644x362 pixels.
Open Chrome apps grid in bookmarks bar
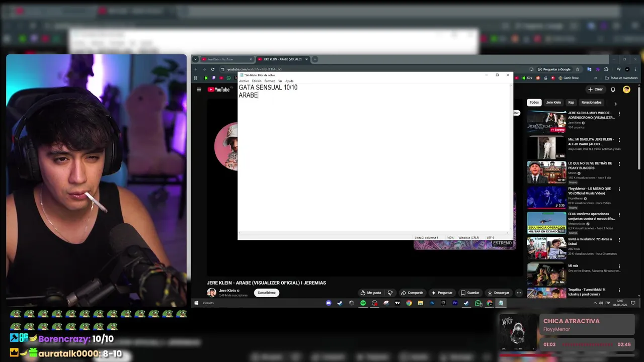[x=196, y=78]
